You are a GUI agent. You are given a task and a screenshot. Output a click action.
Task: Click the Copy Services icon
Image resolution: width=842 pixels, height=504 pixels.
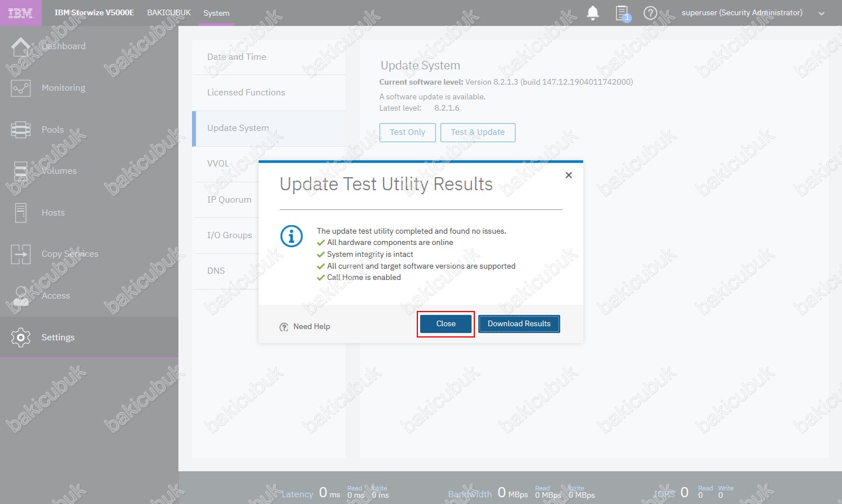coord(21,254)
